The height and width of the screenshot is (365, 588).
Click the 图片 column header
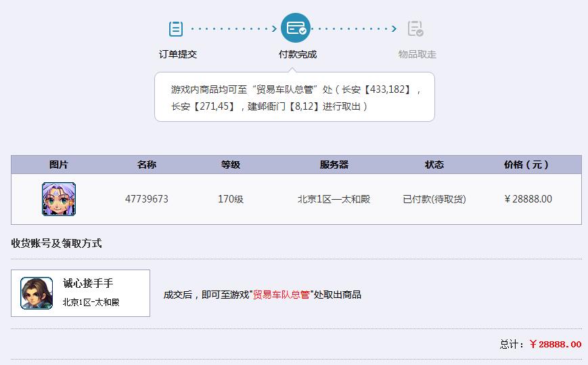[x=58, y=165]
